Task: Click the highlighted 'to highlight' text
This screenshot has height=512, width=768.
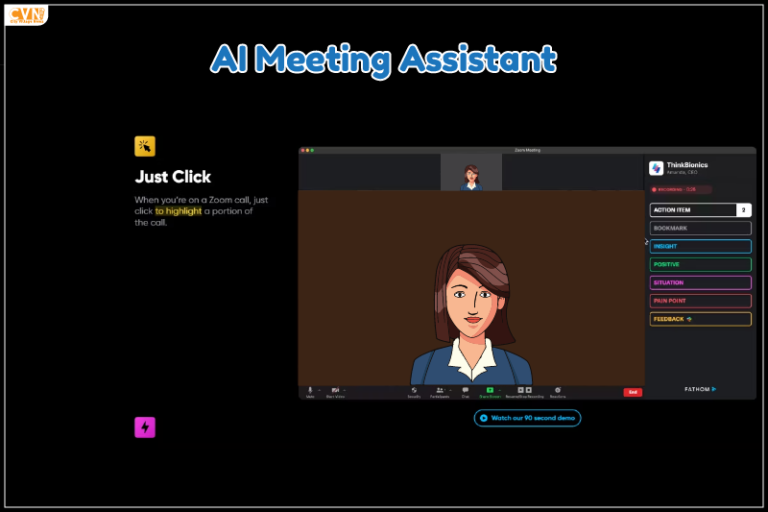Action: pyautogui.click(x=178, y=211)
